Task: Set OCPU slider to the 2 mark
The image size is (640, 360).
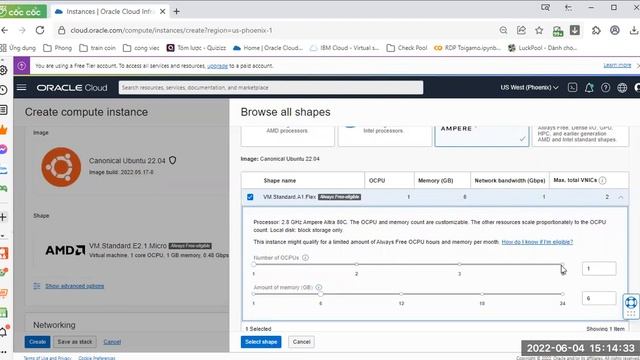Action: [x=356, y=264]
